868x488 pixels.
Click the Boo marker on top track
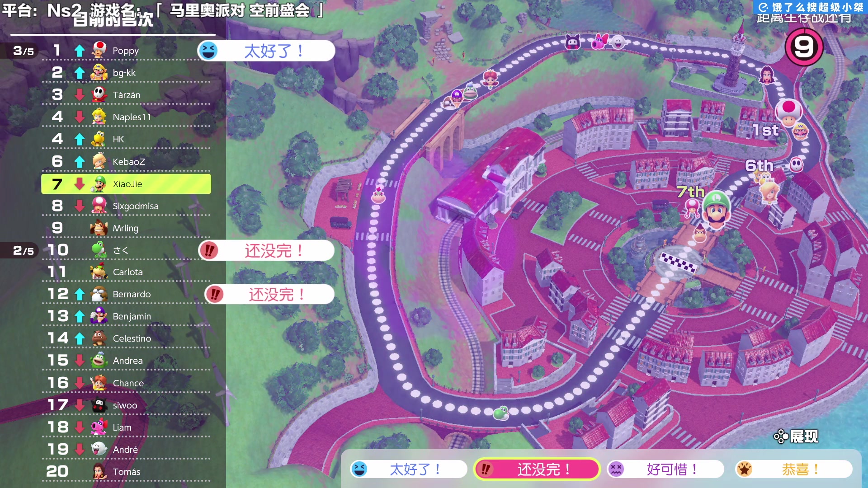618,42
